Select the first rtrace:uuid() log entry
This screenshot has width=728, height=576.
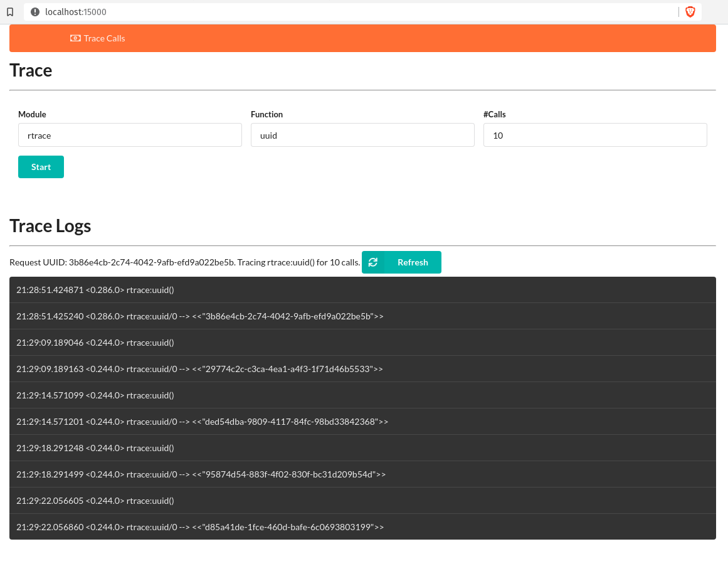point(362,289)
